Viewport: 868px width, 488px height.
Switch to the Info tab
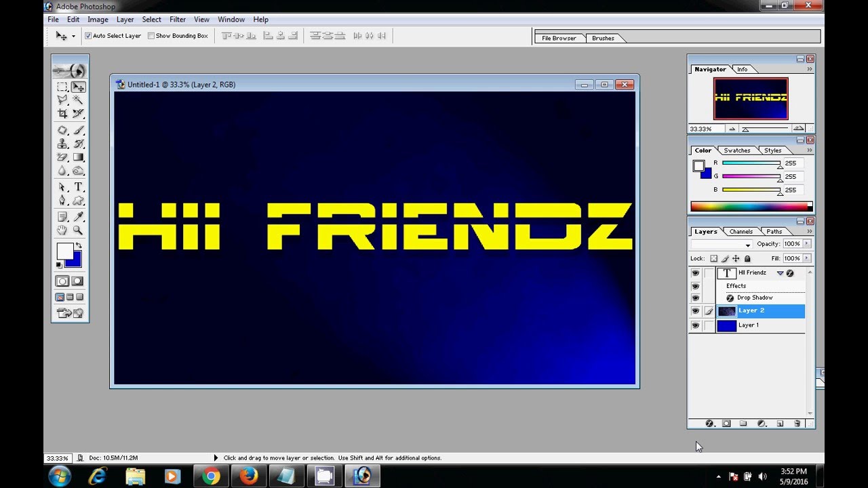[743, 69]
